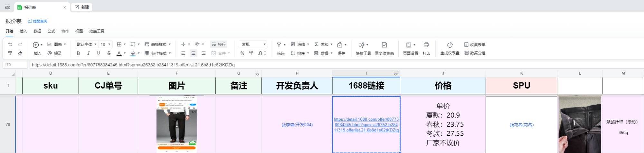The height and width of the screenshot is (153, 644).
Task: Click the fill color bucket swatch
Action: pos(133,53)
